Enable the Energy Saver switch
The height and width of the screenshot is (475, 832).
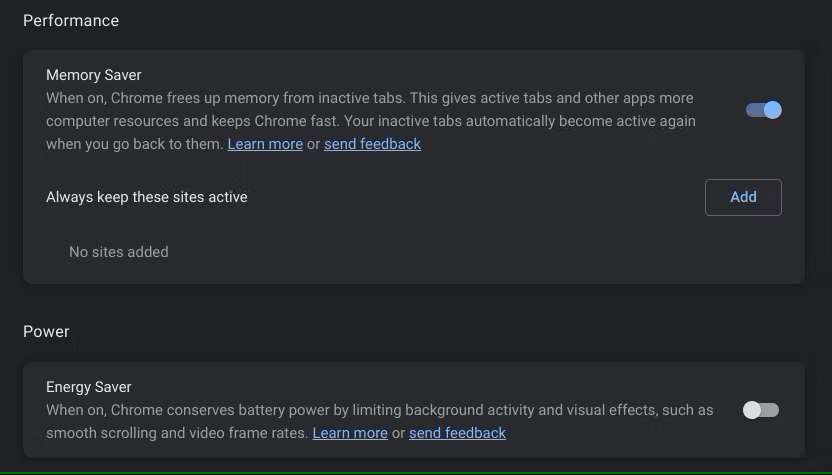(760, 410)
